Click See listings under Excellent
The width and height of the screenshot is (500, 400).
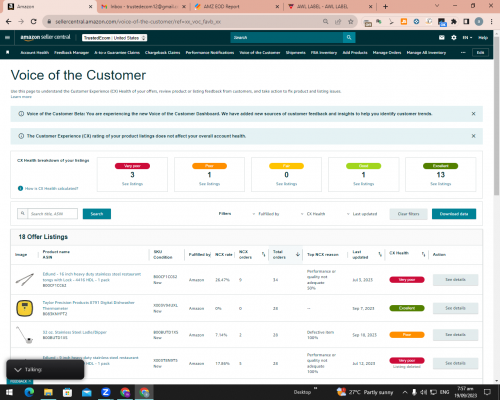pos(441,184)
